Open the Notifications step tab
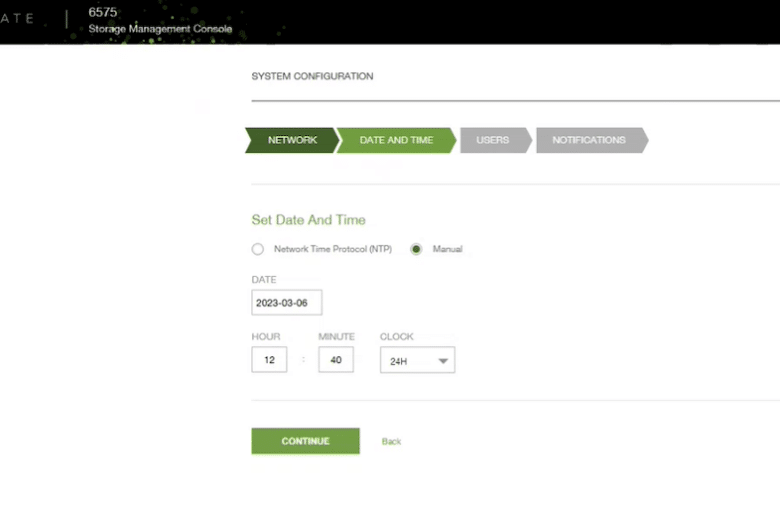Image resolution: width=780 pixels, height=516 pixels. (592, 140)
